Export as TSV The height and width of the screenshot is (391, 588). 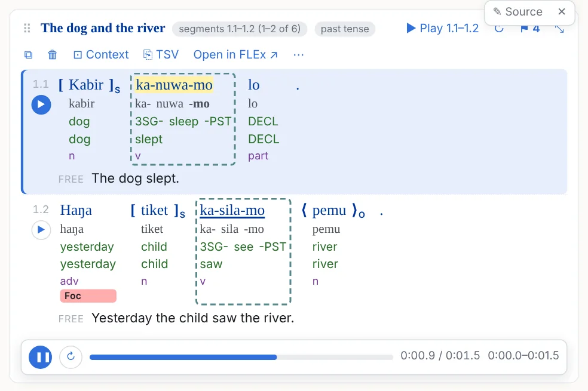tap(161, 55)
